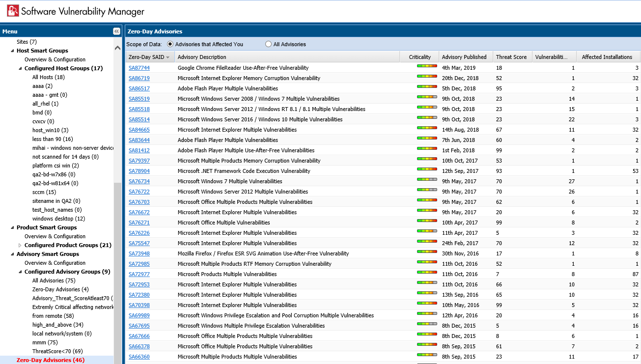Image resolution: width=641 pixels, height=364 pixels.
Task: Click the Software Vulnerability Manager logo icon
Action: (13, 11)
